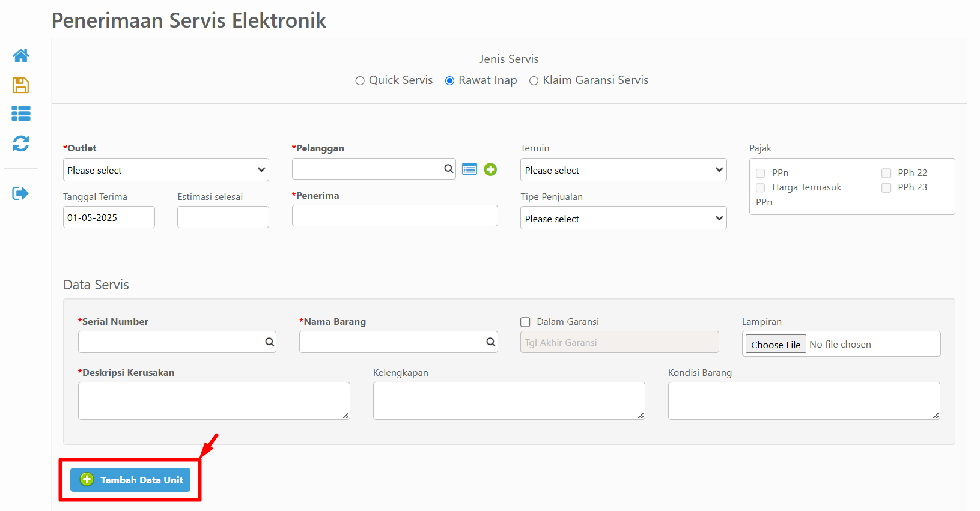Click the Penerima input field
Image resolution: width=980 pixels, height=511 pixels.
395,216
